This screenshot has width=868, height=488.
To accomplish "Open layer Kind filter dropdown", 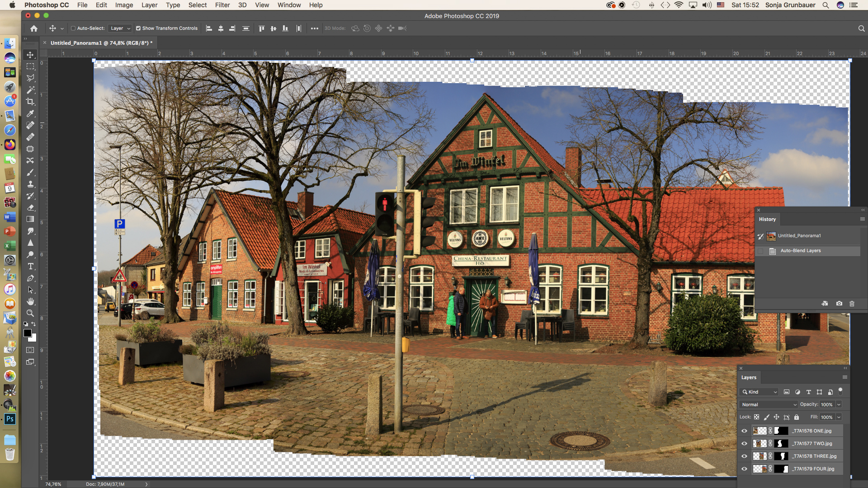I will click(759, 392).
